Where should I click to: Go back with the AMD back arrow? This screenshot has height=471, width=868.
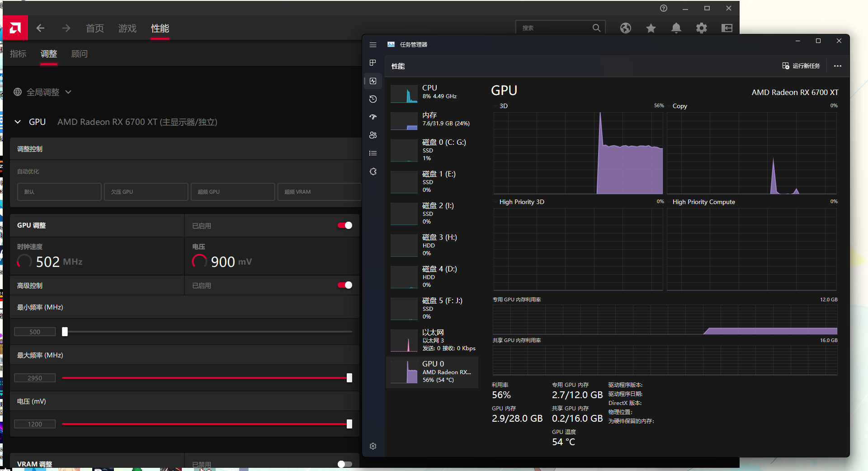tap(40, 28)
